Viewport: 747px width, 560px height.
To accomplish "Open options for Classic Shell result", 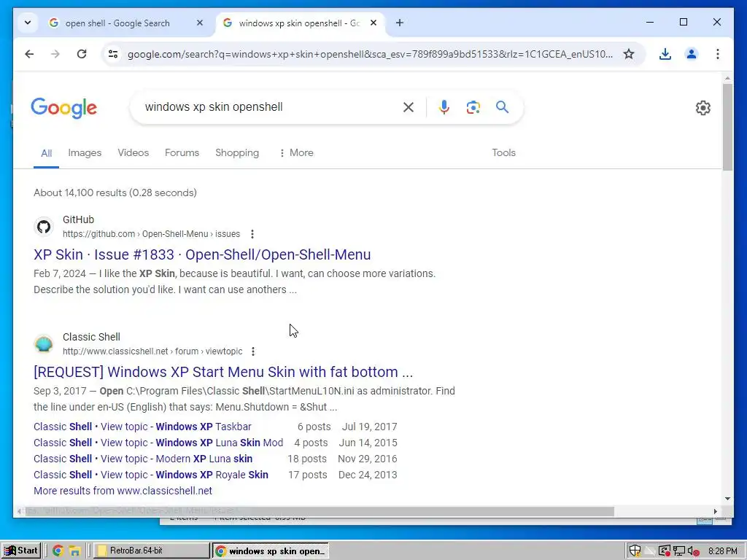I will (x=253, y=351).
